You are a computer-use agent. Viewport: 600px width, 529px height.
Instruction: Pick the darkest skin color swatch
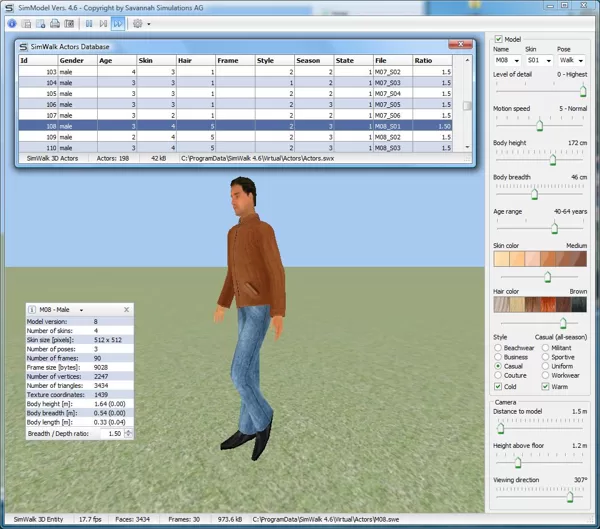579,259
